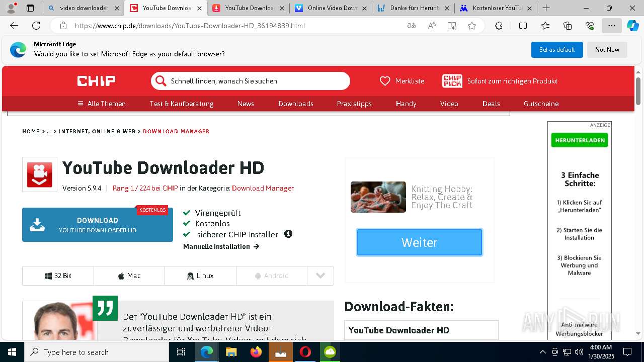Click Manuelle Installation link
This screenshot has width=644, height=362.
click(221, 246)
